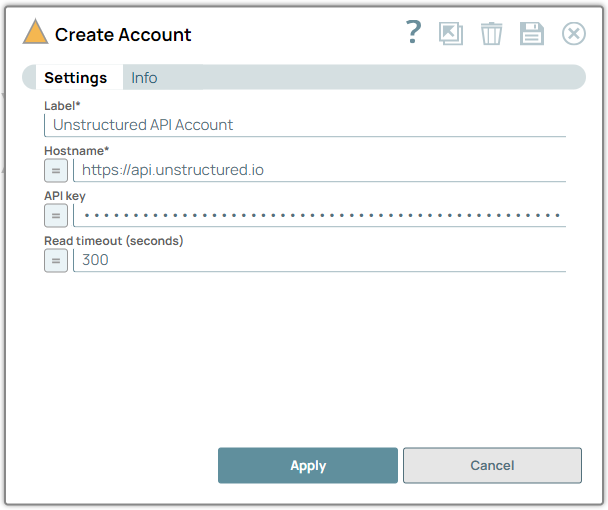Click the orange triangle account icon

pos(35,31)
